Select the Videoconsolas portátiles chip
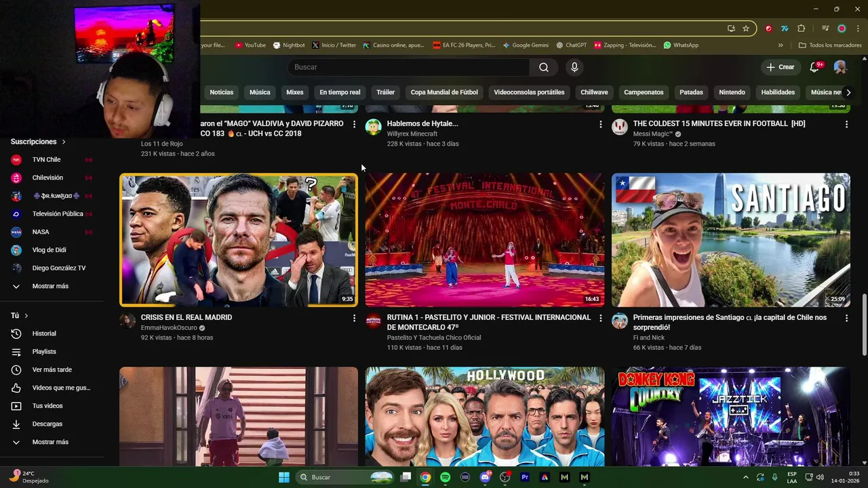The image size is (868, 488). pyautogui.click(x=529, y=92)
